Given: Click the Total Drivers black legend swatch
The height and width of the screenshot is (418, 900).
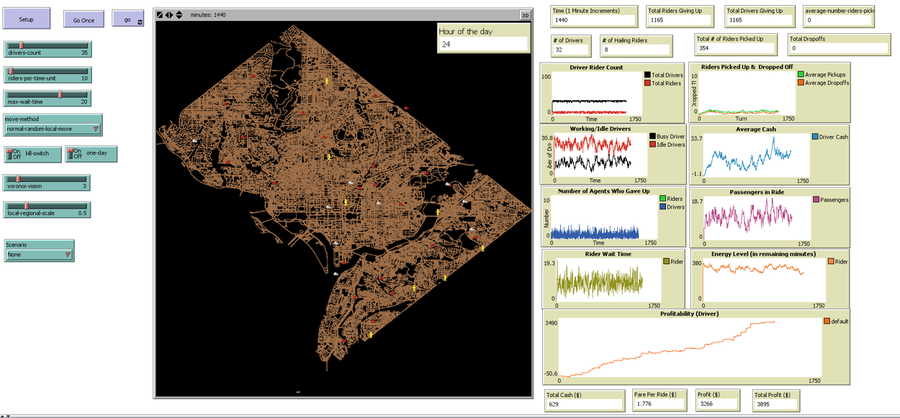Looking at the screenshot, I should tap(648, 75).
